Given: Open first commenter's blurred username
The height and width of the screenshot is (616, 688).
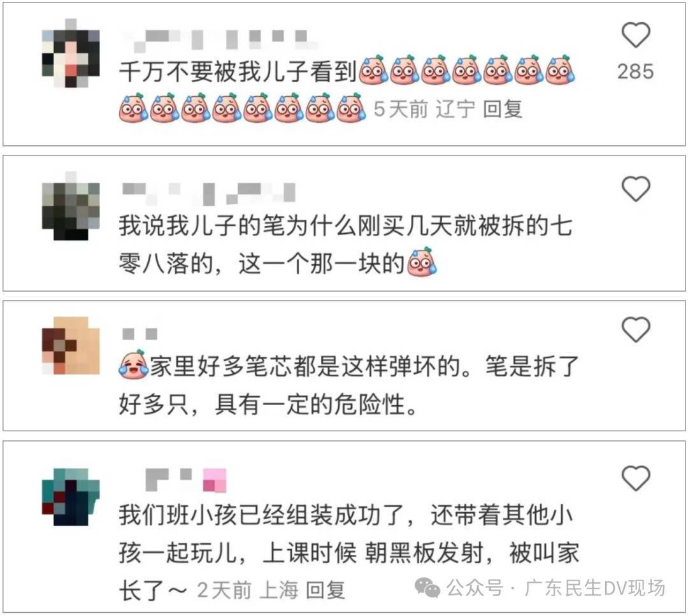Looking at the screenshot, I should coord(219,39).
